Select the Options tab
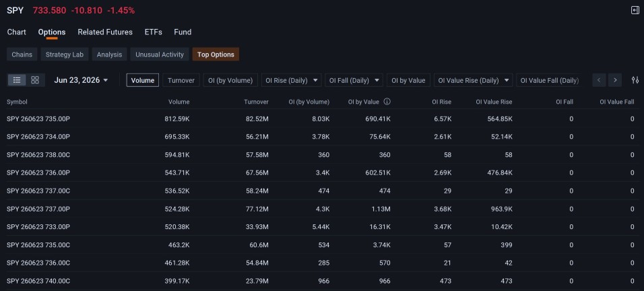 tap(52, 32)
